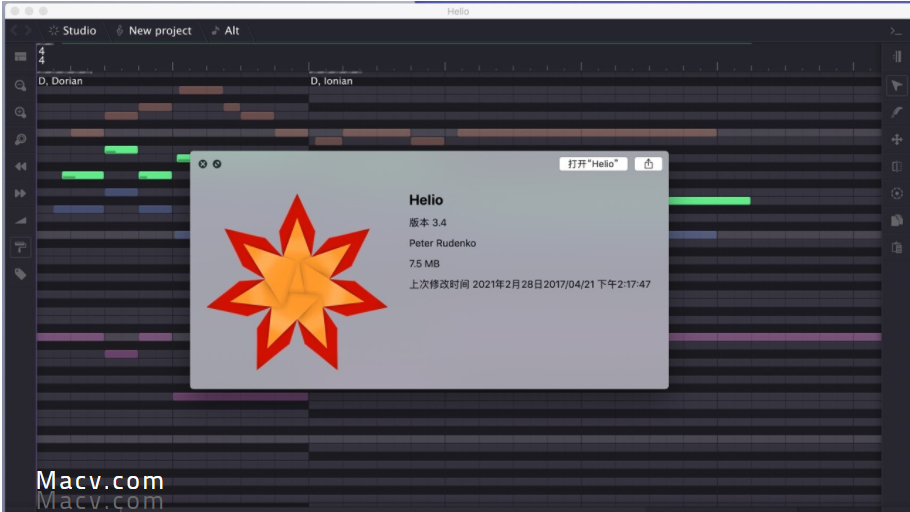The image size is (910, 512).
Task: Select the cursor selection tool
Action: (x=897, y=86)
